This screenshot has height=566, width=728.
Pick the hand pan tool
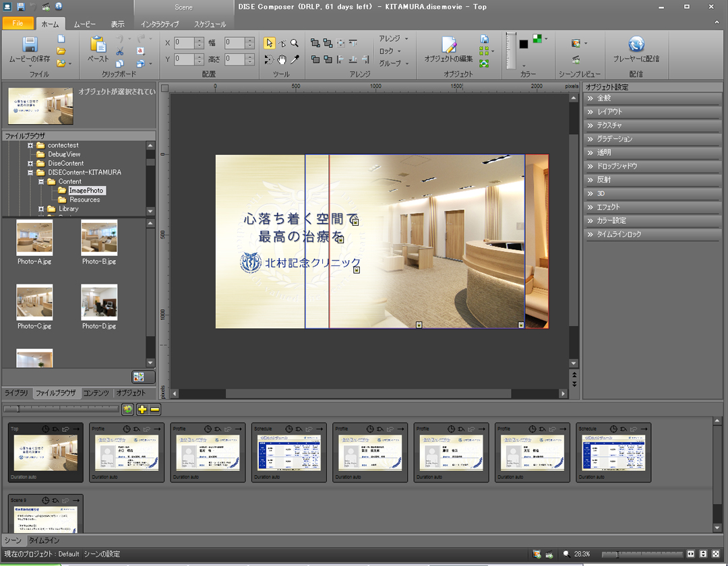(x=282, y=60)
